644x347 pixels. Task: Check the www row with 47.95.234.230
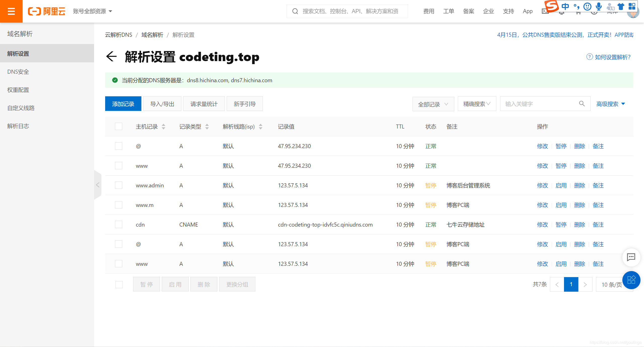click(x=118, y=165)
